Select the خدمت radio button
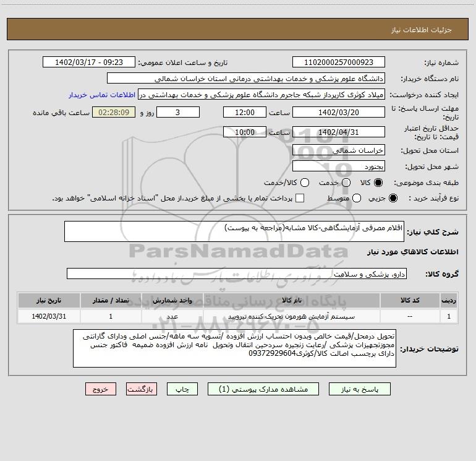This screenshot has width=476, height=461. [346, 183]
